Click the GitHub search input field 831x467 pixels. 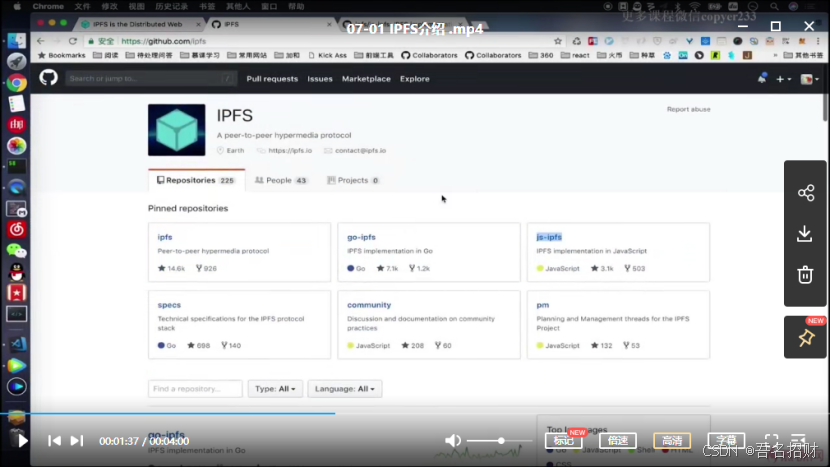point(151,78)
